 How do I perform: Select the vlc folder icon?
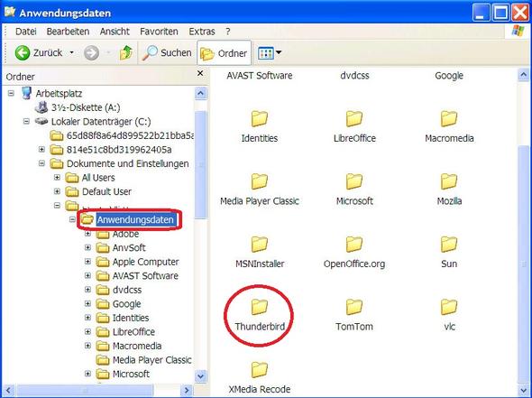[x=449, y=307]
